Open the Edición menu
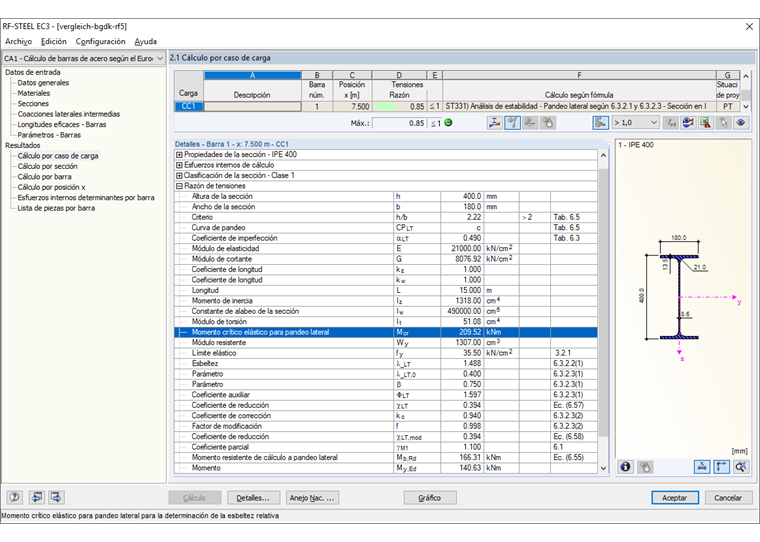 coord(53,42)
